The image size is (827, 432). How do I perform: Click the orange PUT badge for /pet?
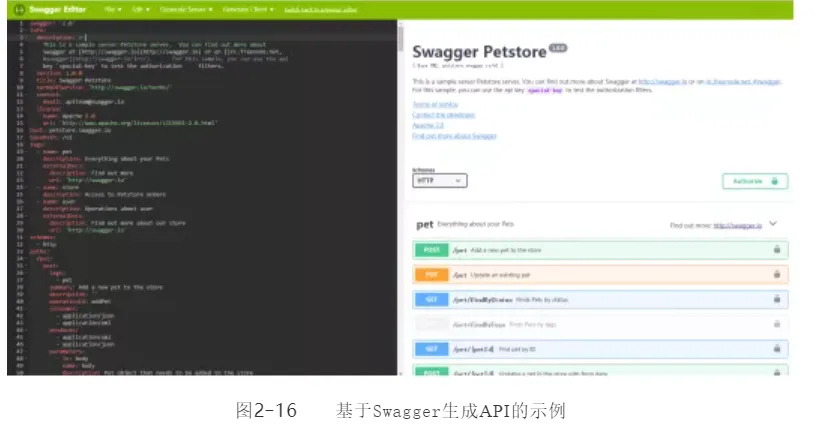tap(431, 275)
